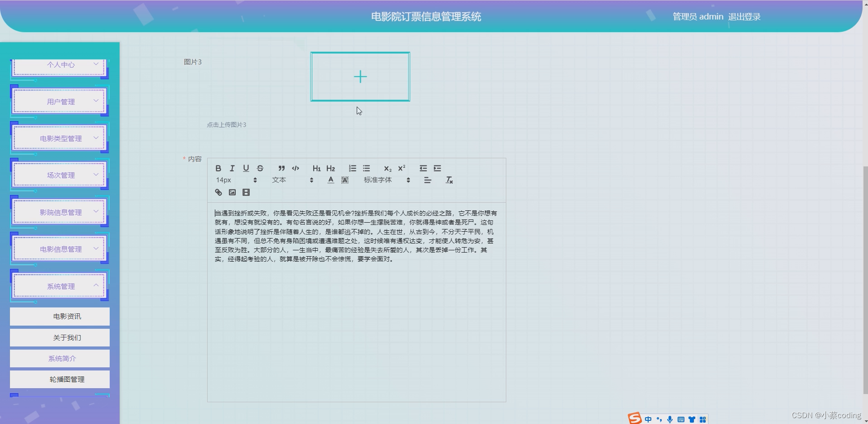Expand the 场次管理 sidebar menu
Viewport: 868px width, 424px height.
click(x=60, y=175)
